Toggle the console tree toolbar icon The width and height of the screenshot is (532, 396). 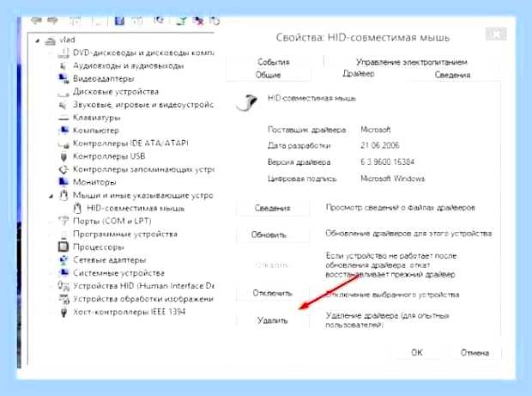[75, 21]
